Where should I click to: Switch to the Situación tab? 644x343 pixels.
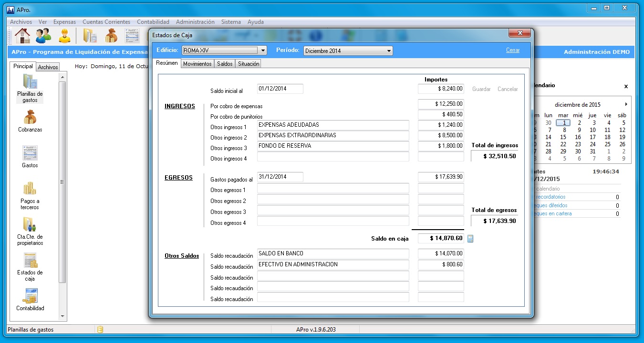click(x=249, y=64)
